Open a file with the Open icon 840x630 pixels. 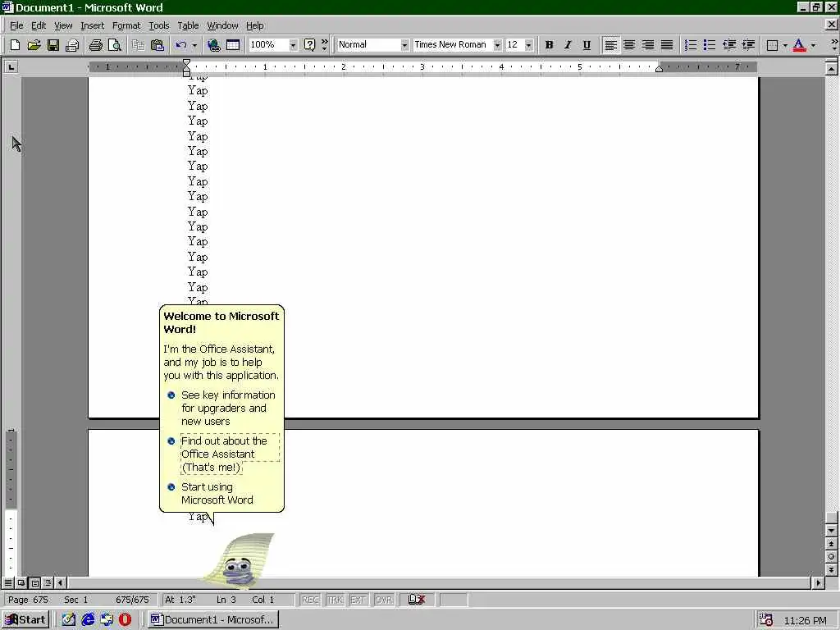pos(34,45)
